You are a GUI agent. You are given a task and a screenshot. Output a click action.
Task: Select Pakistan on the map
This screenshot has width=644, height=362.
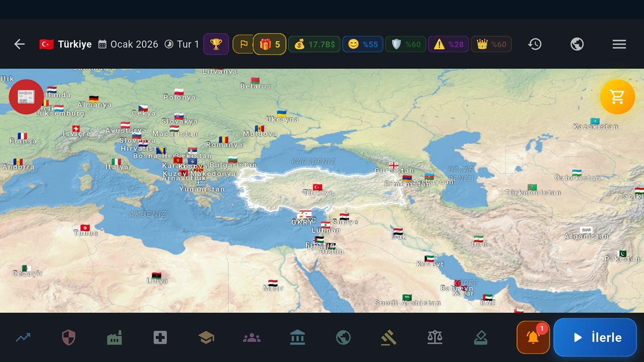(623, 256)
